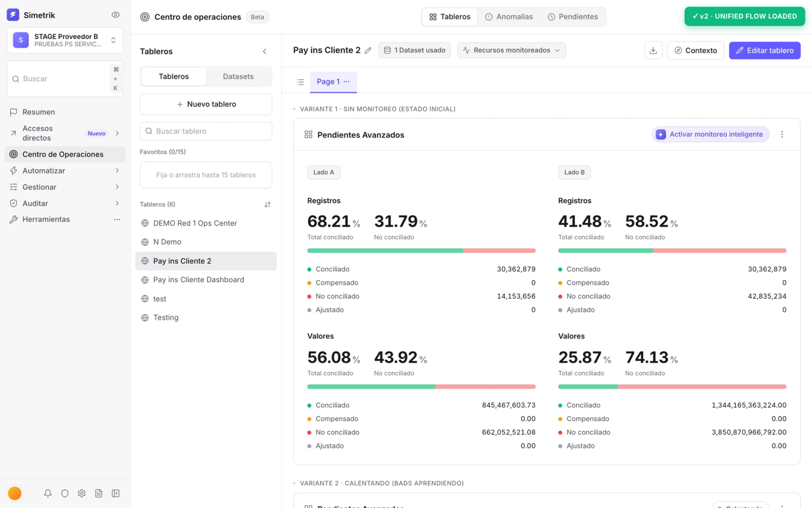The height and width of the screenshot is (508, 812).
Task: Open Page 1 tab options dots
Action: pyautogui.click(x=347, y=81)
